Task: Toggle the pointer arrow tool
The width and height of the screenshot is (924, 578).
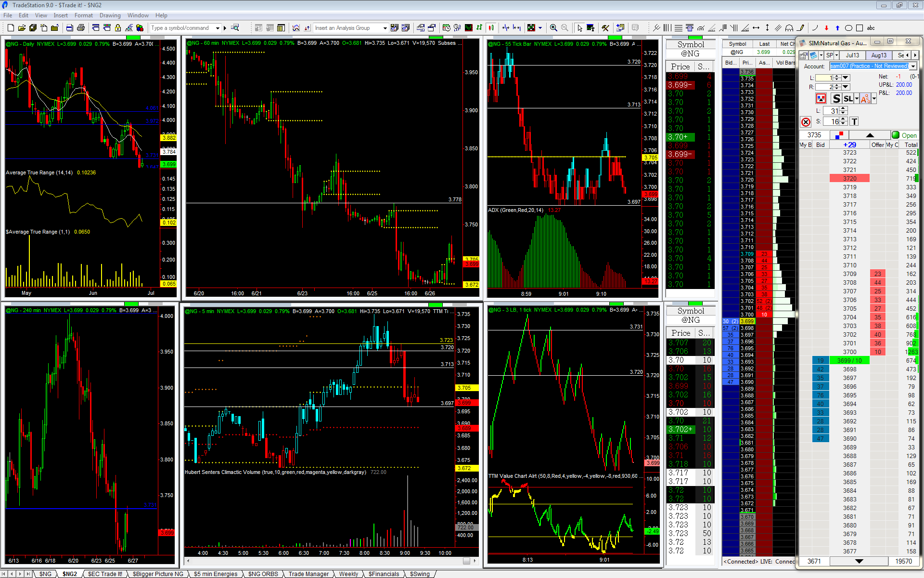Action: (x=580, y=28)
